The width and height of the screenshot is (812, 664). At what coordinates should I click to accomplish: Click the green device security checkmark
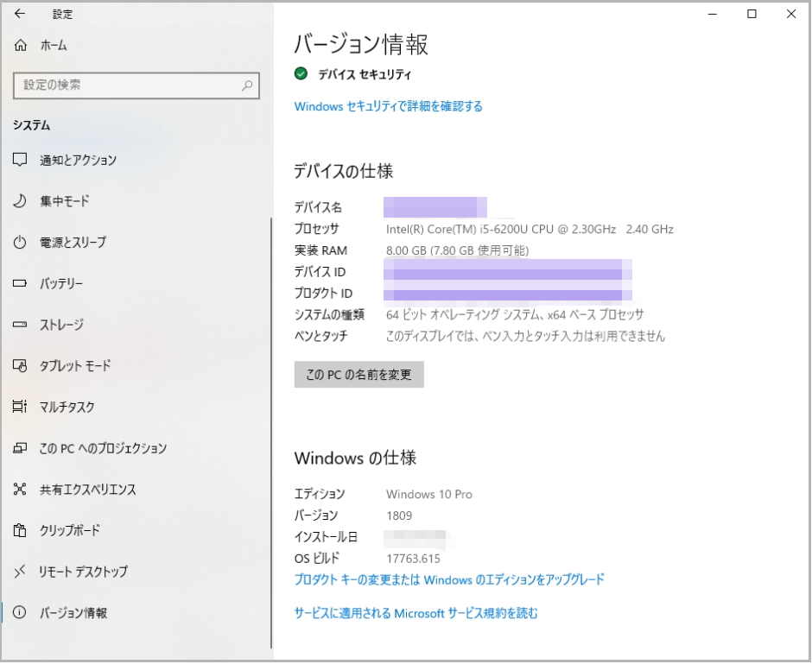click(301, 74)
